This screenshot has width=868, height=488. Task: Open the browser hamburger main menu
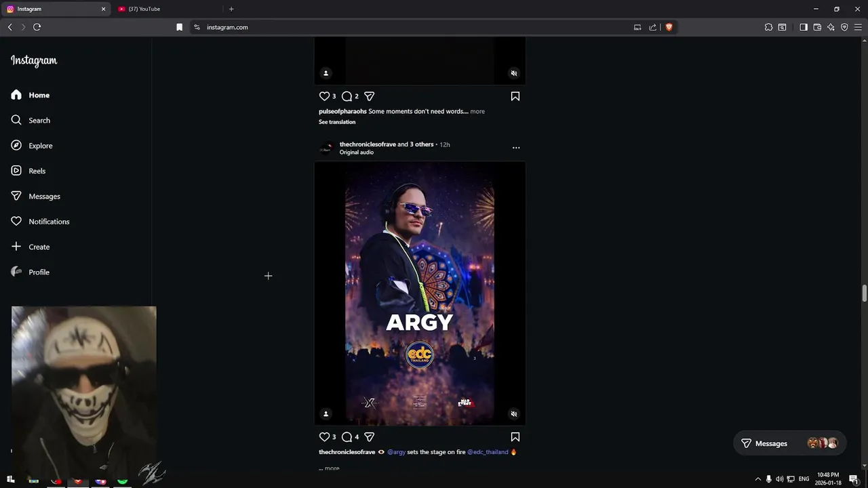pyautogui.click(x=858, y=27)
